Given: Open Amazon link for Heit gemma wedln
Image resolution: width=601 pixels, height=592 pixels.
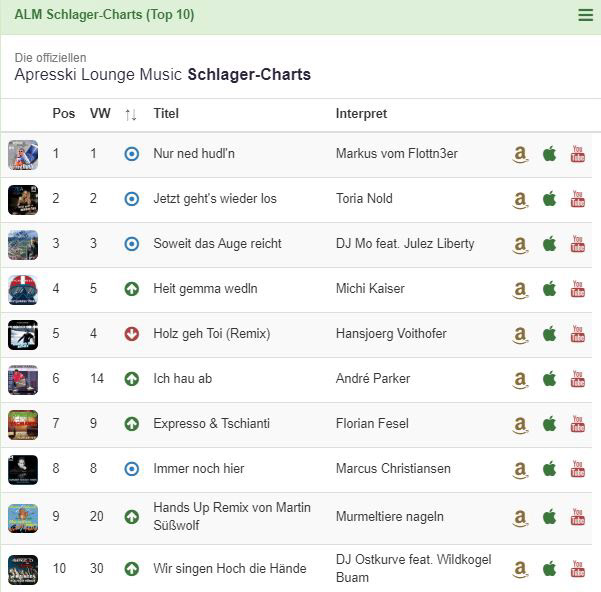Looking at the screenshot, I should point(520,289).
